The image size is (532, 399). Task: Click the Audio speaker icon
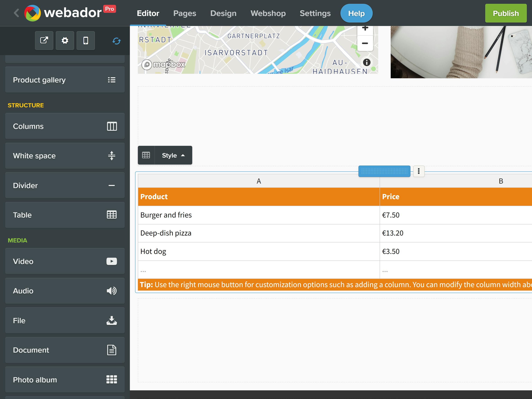112,291
